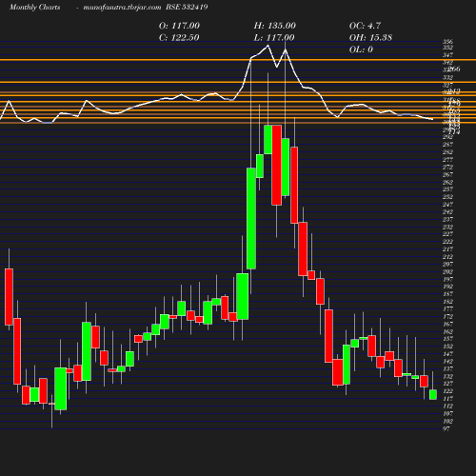Select the first red candlestick starting near 204
476x476 pixels.
tap(9, 297)
